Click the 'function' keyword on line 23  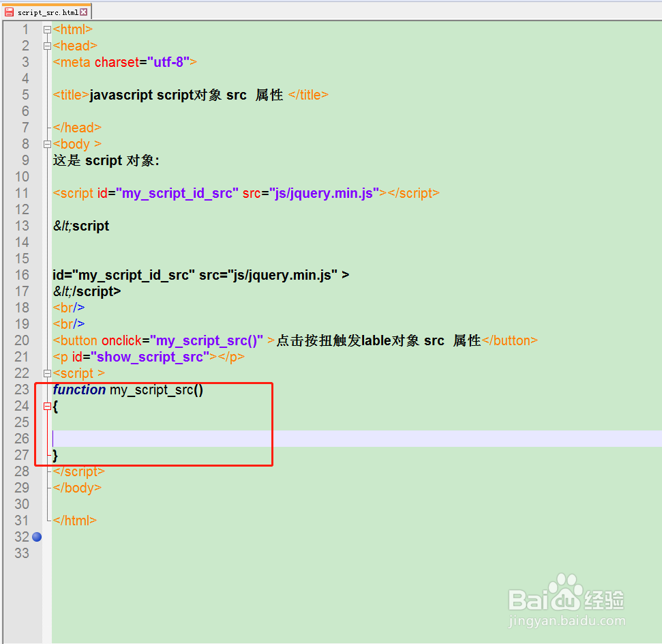coord(79,390)
